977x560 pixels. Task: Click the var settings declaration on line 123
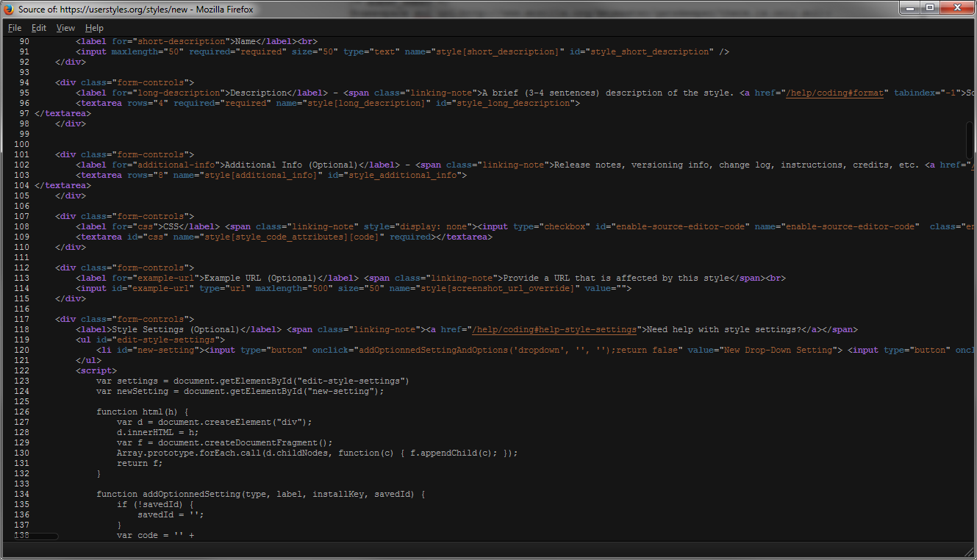click(x=125, y=380)
